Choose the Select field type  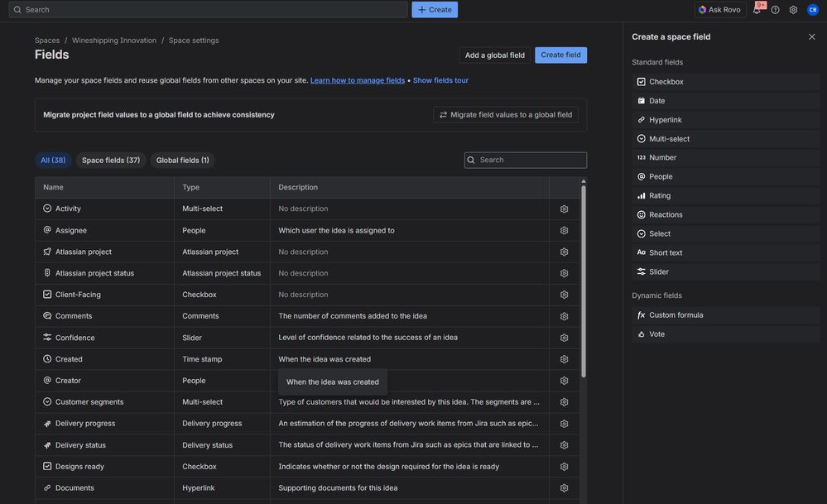pos(660,234)
